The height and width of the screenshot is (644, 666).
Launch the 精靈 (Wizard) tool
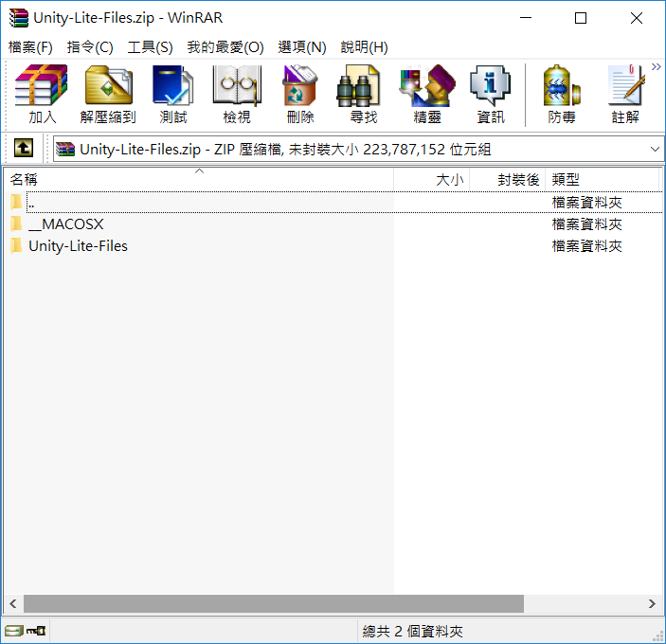pyautogui.click(x=427, y=95)
